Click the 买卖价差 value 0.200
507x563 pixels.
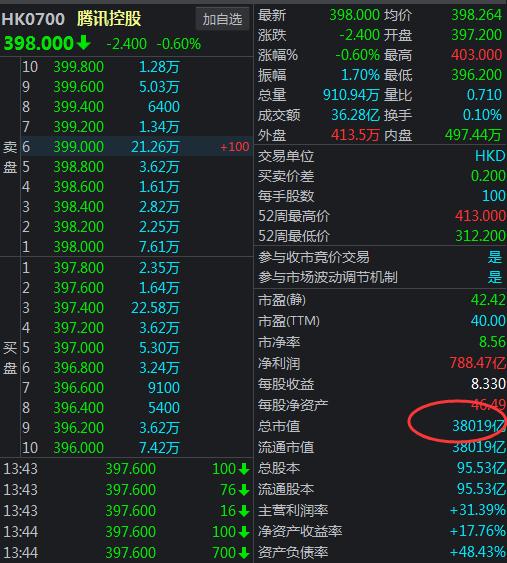[488, 176]
